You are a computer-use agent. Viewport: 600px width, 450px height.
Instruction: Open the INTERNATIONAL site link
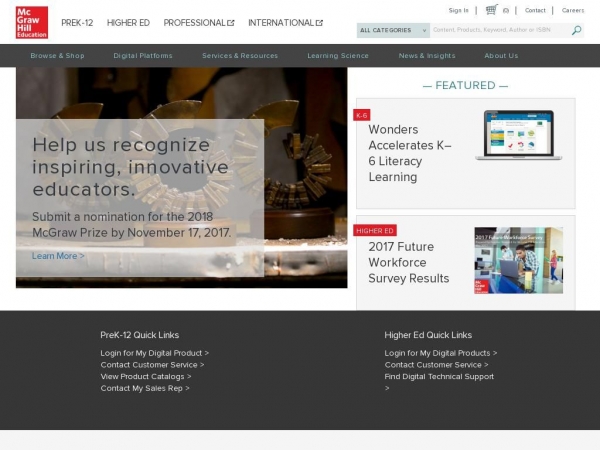tap(281, 23)
